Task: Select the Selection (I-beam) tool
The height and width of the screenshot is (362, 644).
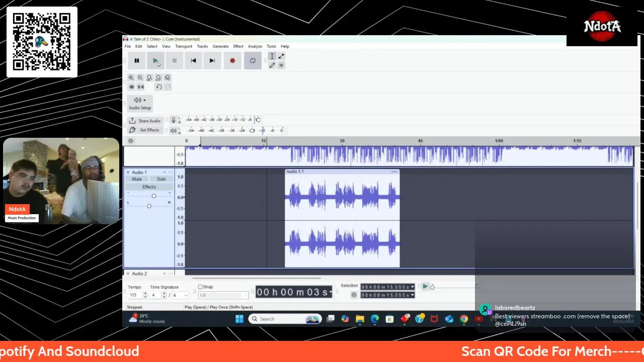Action: point(272,56)
